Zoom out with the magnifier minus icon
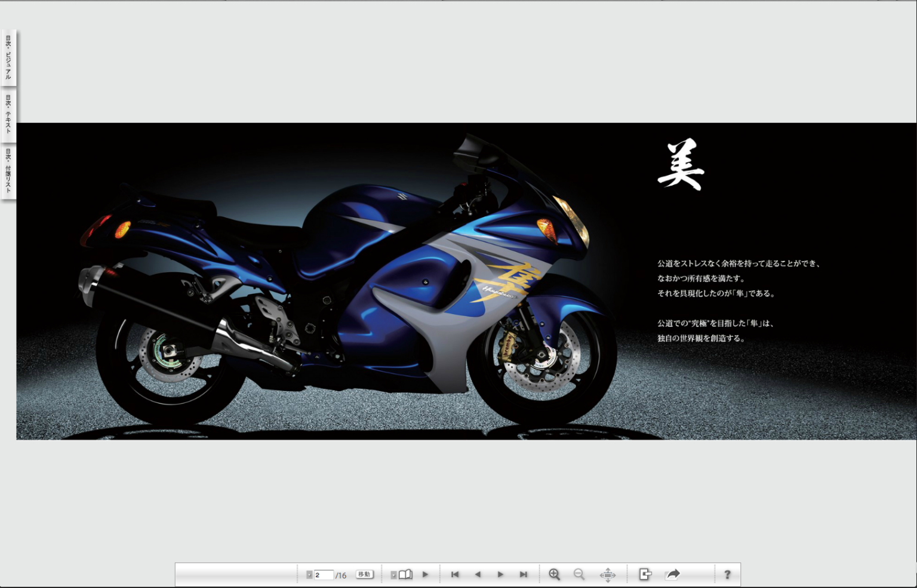Viewport: 917px width, 588px height. (x=579, y=574)
